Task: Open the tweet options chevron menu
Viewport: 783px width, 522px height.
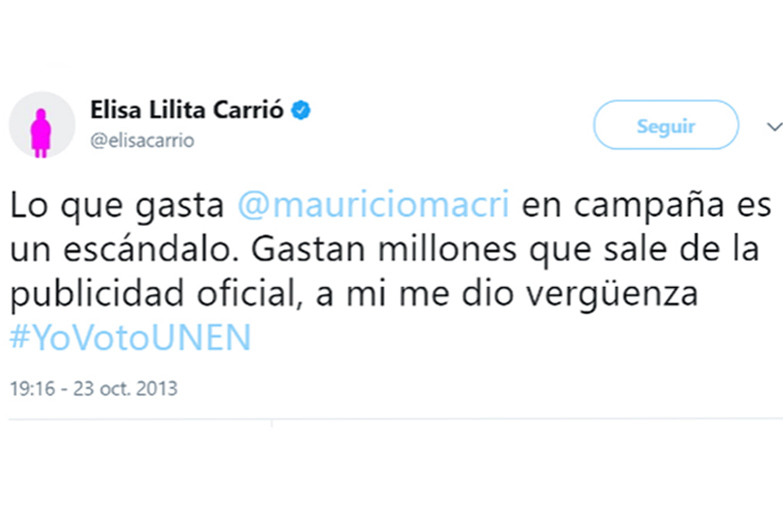Action: [x=773, y=127]
